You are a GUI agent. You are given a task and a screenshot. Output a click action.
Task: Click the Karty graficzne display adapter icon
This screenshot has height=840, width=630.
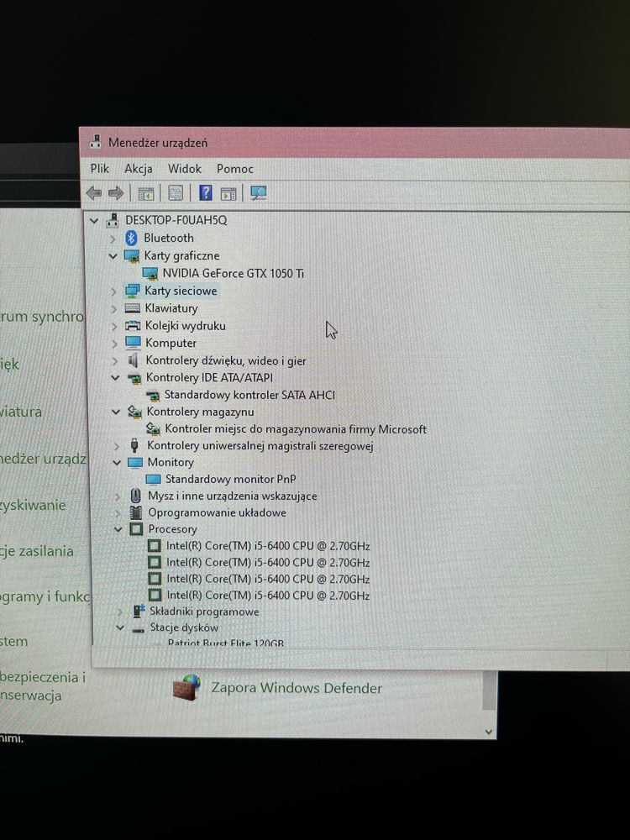(132, 255)
